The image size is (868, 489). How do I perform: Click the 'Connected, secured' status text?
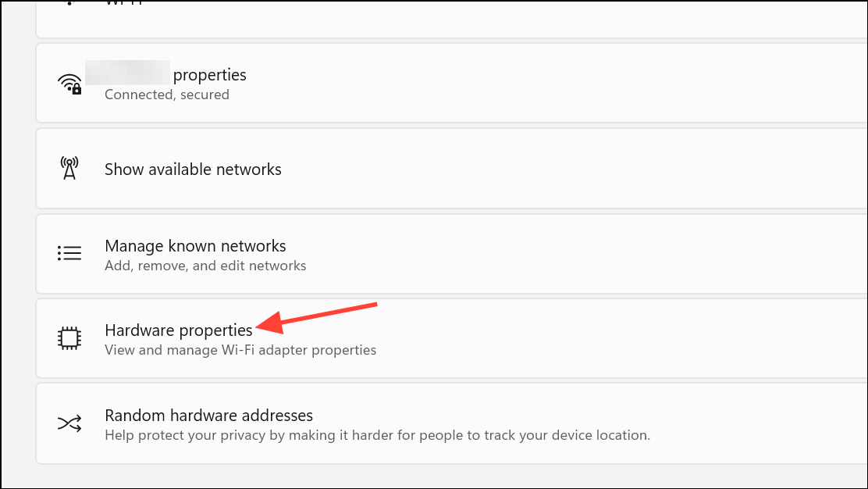click(166, 95)
